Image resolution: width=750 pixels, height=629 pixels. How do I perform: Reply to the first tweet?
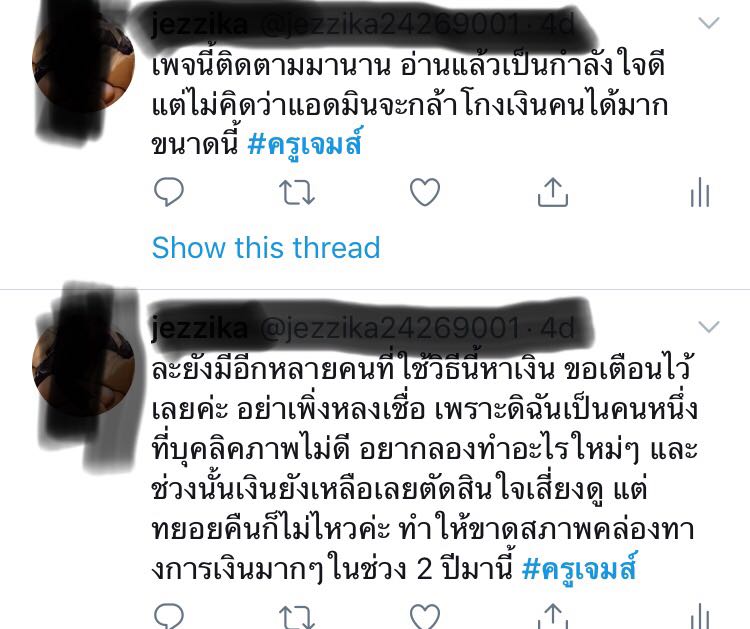[x=169, y=192]
